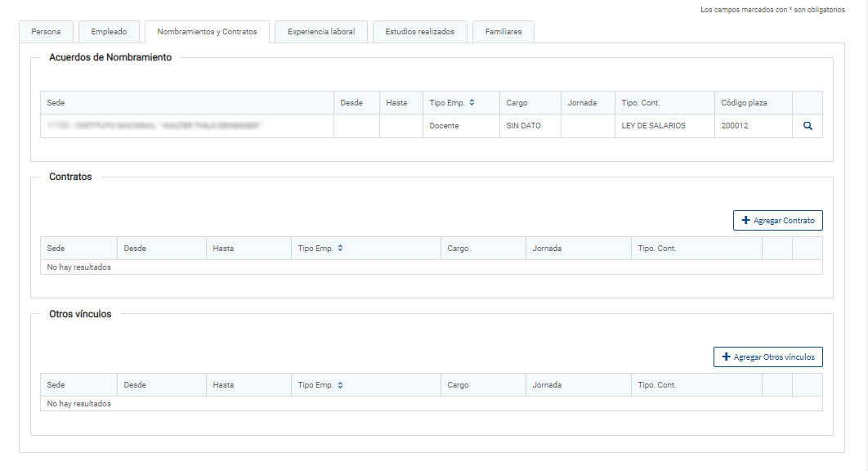This screenshot has width=868, height=471.
Task: Click the plus icon on Agregar Contrato
Action: coord(745,221)
